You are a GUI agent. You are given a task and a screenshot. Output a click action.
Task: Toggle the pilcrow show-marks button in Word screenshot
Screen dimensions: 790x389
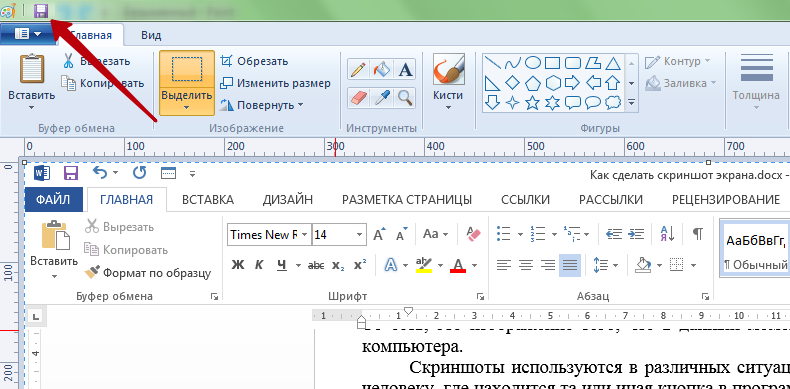point(697,234)
